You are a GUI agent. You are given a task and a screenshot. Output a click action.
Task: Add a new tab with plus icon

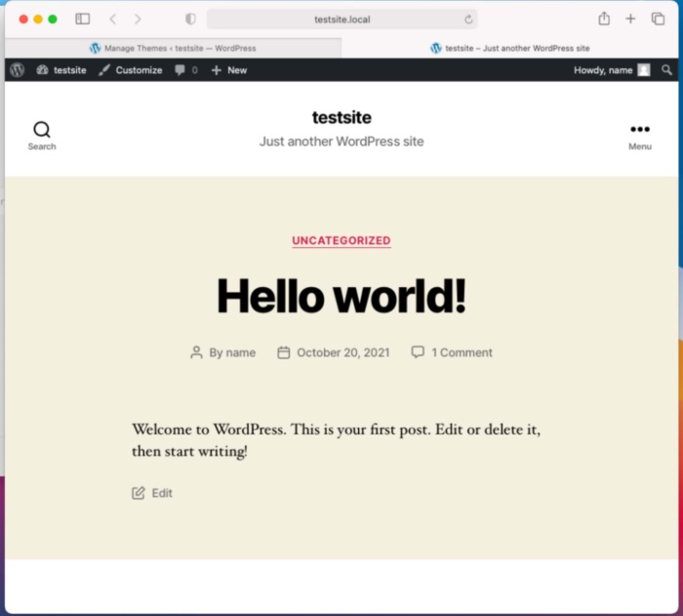pyautogui.click(x=630, y=19)
